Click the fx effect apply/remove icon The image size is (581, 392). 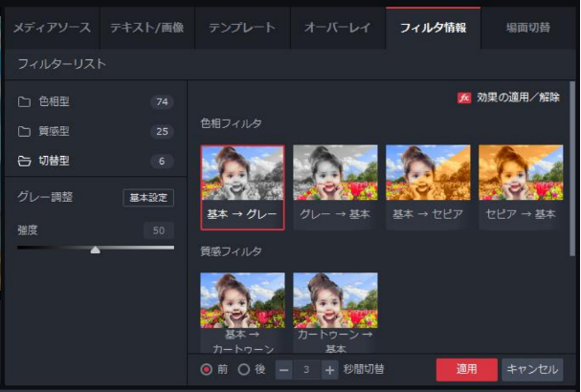[x=464, y=98]
